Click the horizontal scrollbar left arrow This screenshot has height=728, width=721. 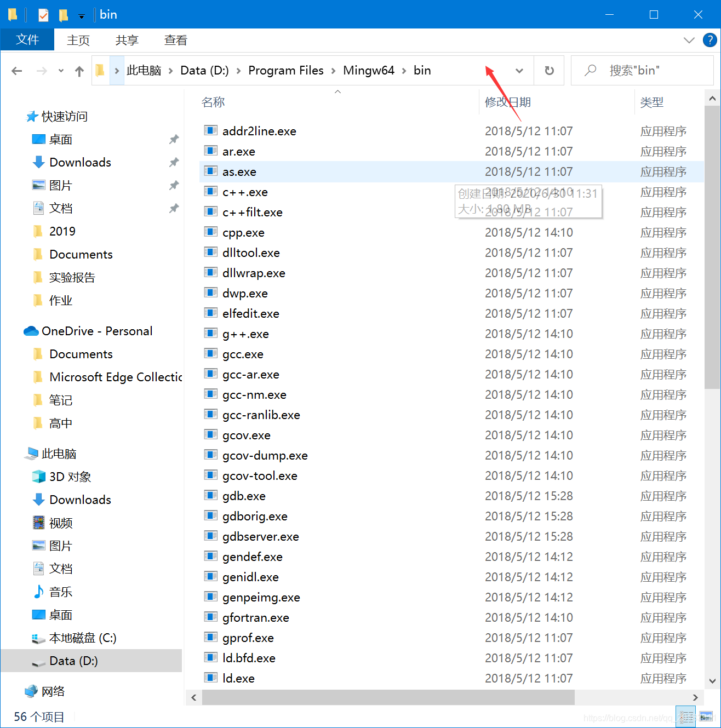click(193, 697)
